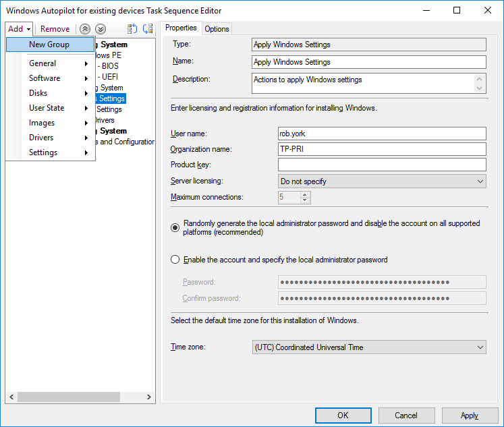504x427 pixels.
Task: Click the Organization name field
Action: point(382,149)
